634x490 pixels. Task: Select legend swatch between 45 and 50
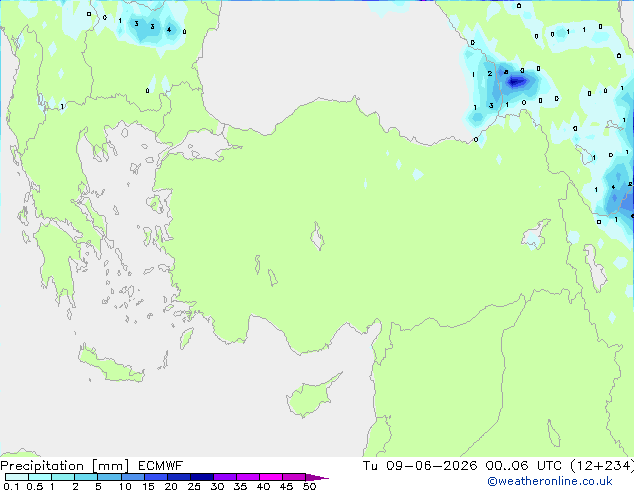(294, 477)
